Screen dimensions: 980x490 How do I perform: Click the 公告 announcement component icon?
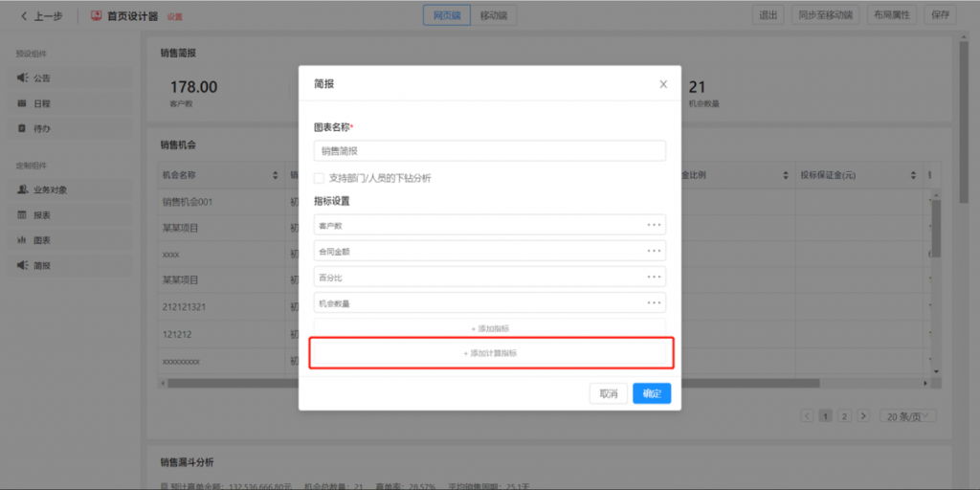(x=22, y=78)
